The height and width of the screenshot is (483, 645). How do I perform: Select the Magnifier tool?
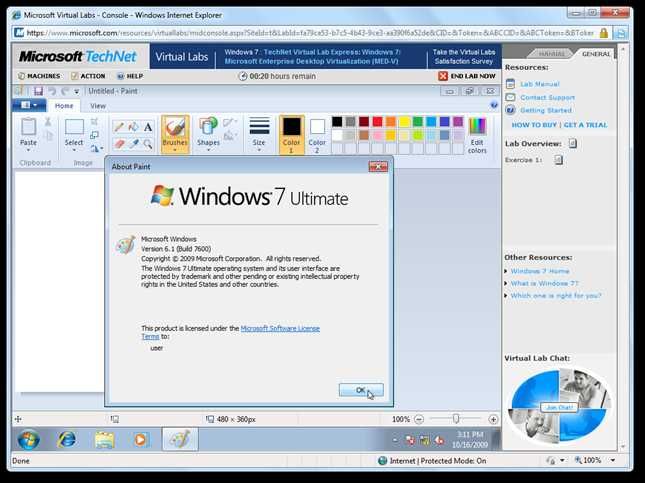pos(148,144)
